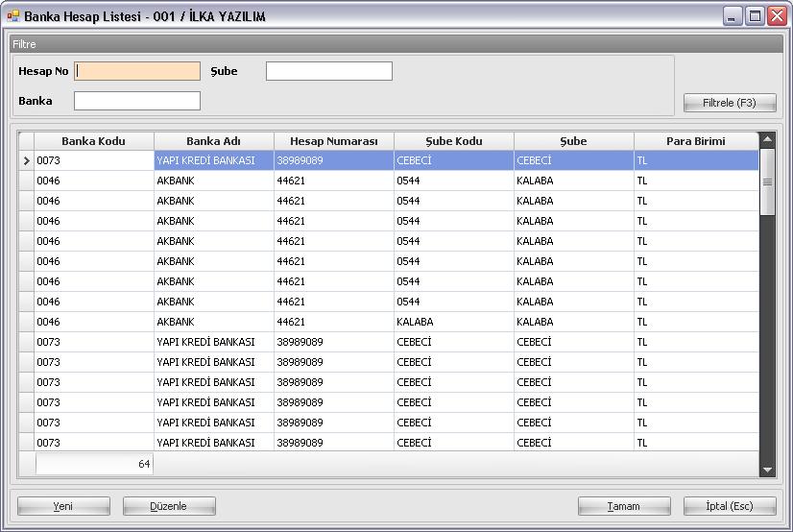Screen dimensions: 793x532
Task: Cancel with the İptal (Esc) button
Action: coord(730,506)
